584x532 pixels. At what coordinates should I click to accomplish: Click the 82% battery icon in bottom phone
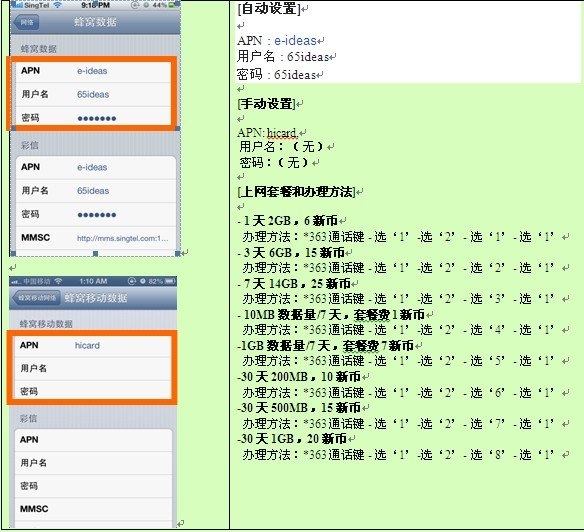point(170,281)
